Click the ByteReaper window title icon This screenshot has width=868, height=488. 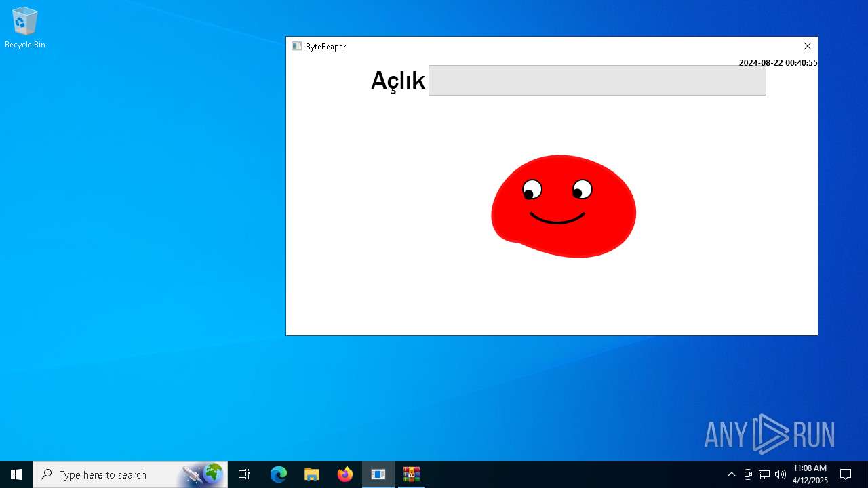[x=296, y=46]
